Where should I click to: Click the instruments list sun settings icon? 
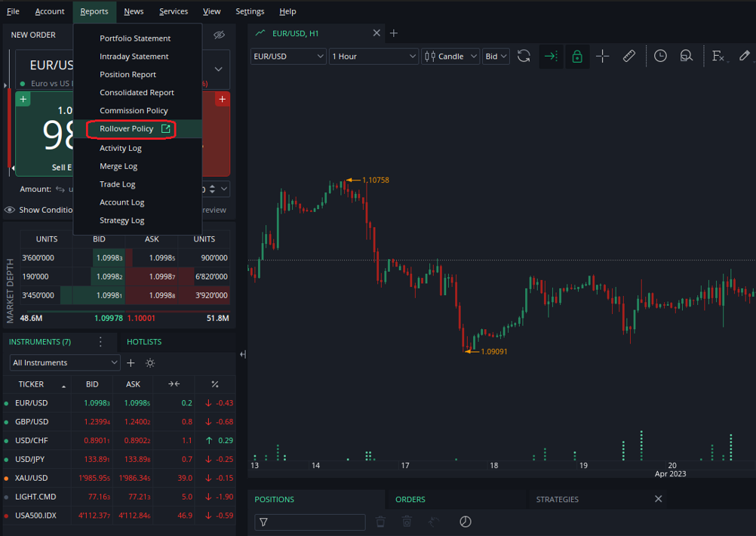click(150, 363)
